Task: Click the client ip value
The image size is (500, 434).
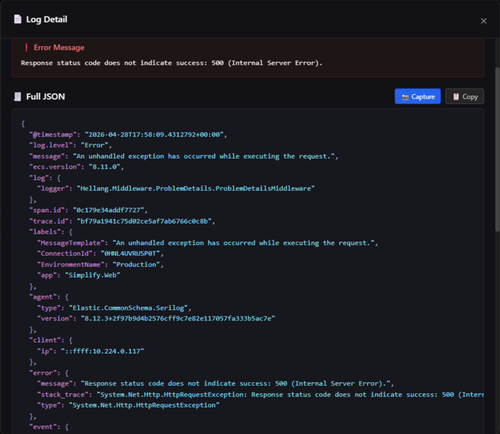Action: (x=102, y=351)
